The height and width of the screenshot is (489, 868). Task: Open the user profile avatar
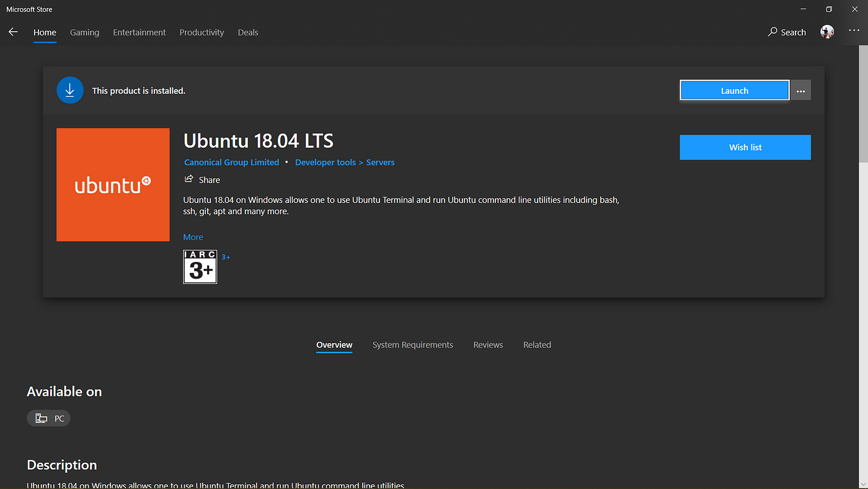click(827, 32)
